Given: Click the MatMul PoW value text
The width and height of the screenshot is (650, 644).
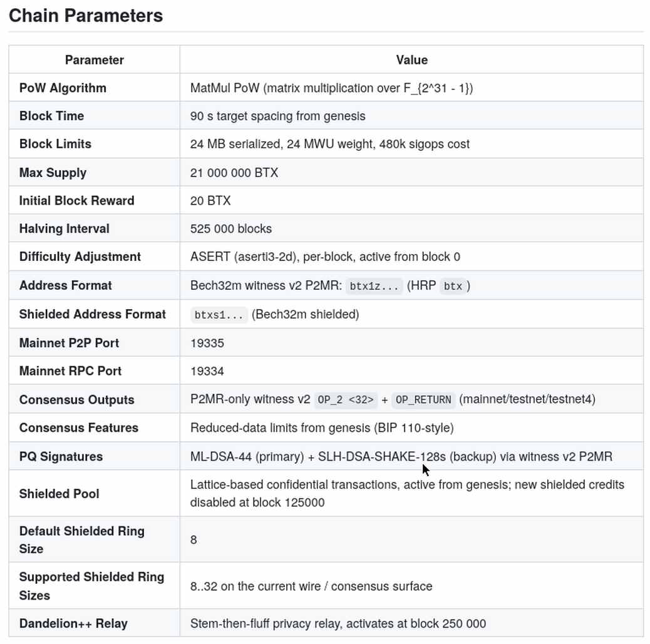Looking at the screenshot, I should pyautogui.click(x=332, y=88).
